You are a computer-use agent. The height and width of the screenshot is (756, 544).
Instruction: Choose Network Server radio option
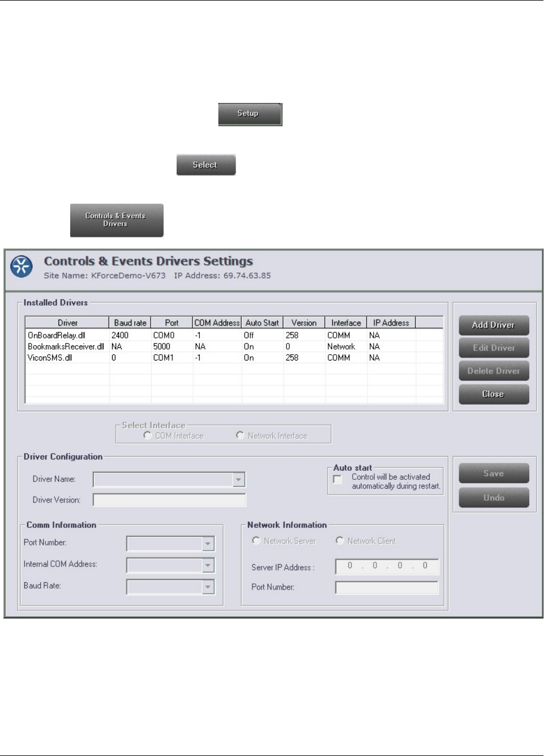(x=256, y=540)
